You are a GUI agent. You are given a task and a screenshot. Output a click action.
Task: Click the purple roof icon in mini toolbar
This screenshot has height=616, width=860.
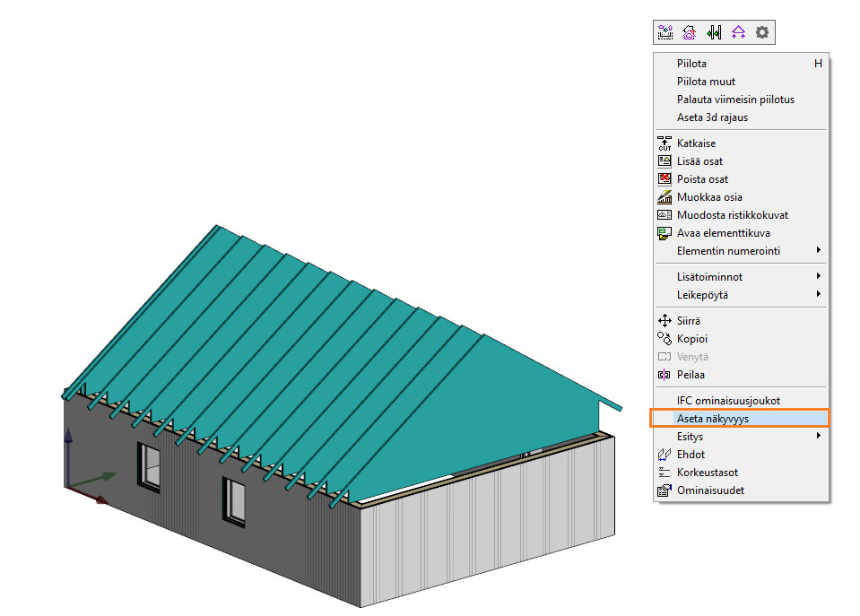click(738, 33)
